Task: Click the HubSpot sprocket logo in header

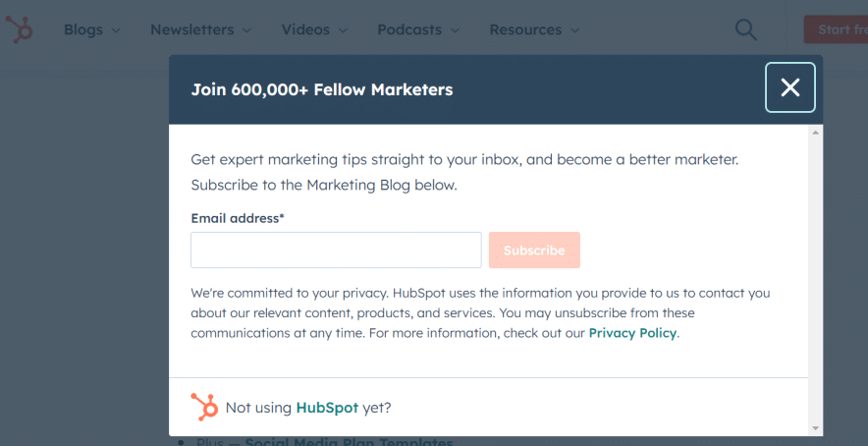Action: [19, 29]
